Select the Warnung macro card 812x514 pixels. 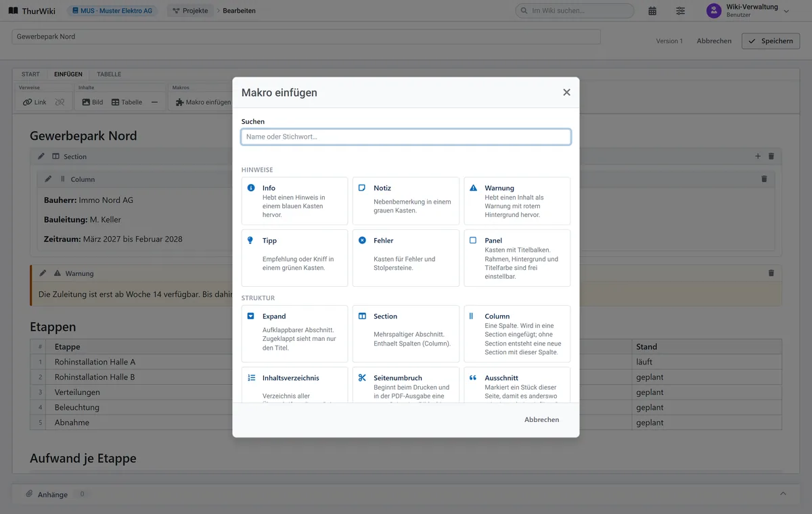pyautogui.click(x=517, y=201)
